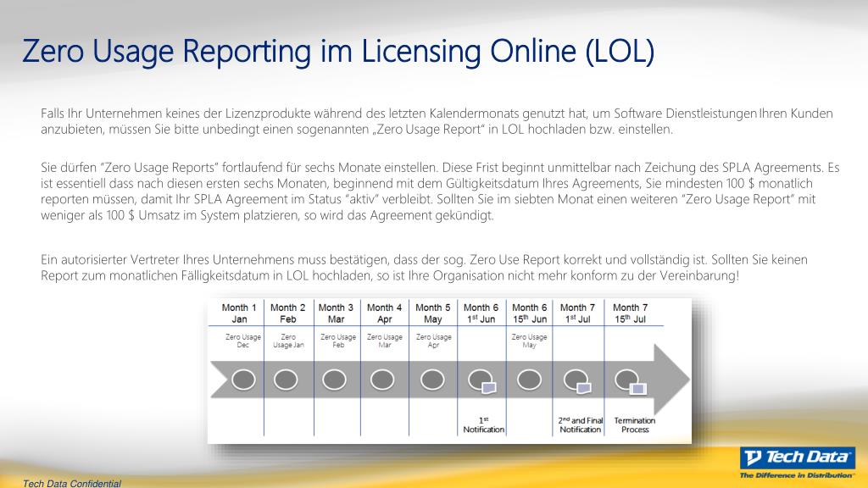
Task: Click the paragraph starting Ein autorisierter Vertreter
Action: coord(424,267)
